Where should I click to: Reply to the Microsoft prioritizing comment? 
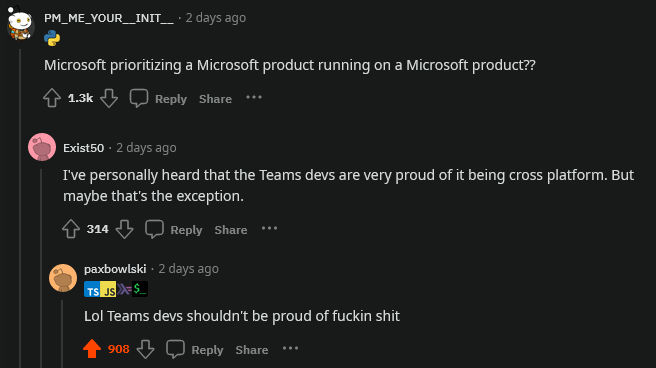171,99
